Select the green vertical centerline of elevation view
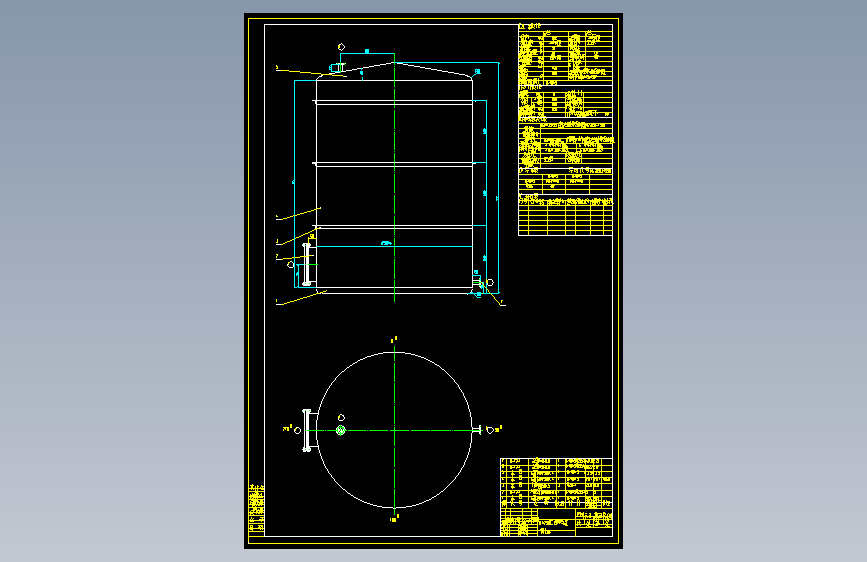This screenshot has height=562, width=867. 394,177
